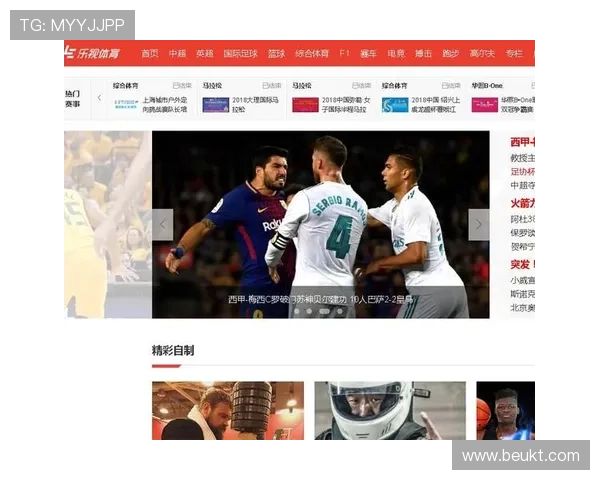This screenshot has height=480, width=600.
Task: Click the 西甲 carousel headline caption
Action: [320, 299]
